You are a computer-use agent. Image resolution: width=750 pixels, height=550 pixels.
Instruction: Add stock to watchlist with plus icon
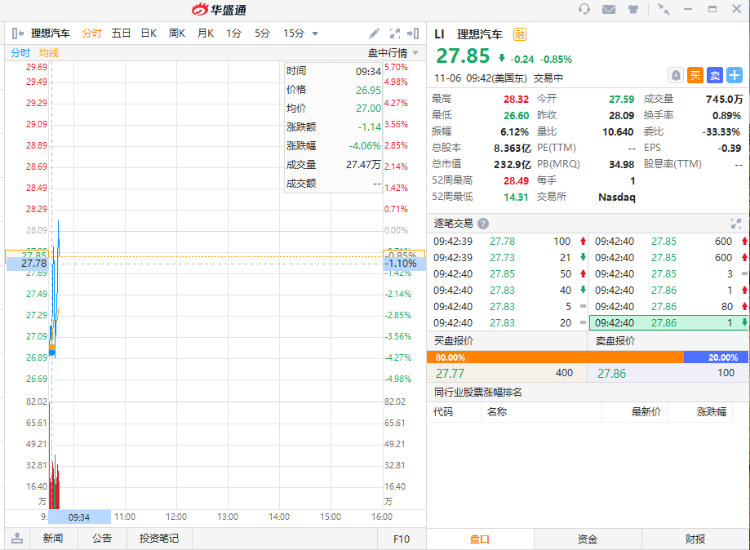[734, 75]
